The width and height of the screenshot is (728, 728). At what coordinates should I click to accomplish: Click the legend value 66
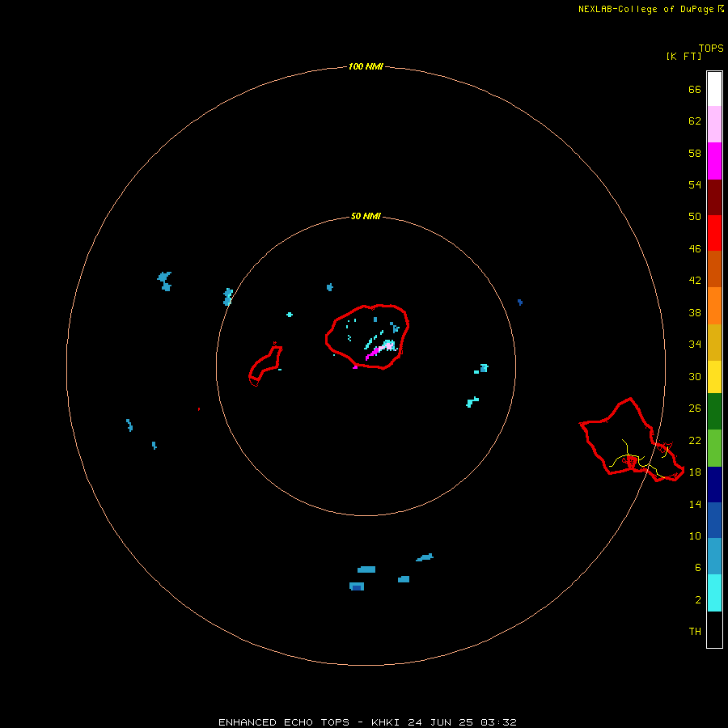(x=695, y=89)
